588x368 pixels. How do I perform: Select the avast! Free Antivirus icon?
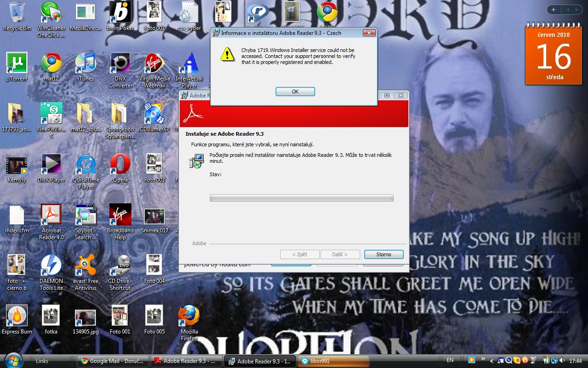85,273
